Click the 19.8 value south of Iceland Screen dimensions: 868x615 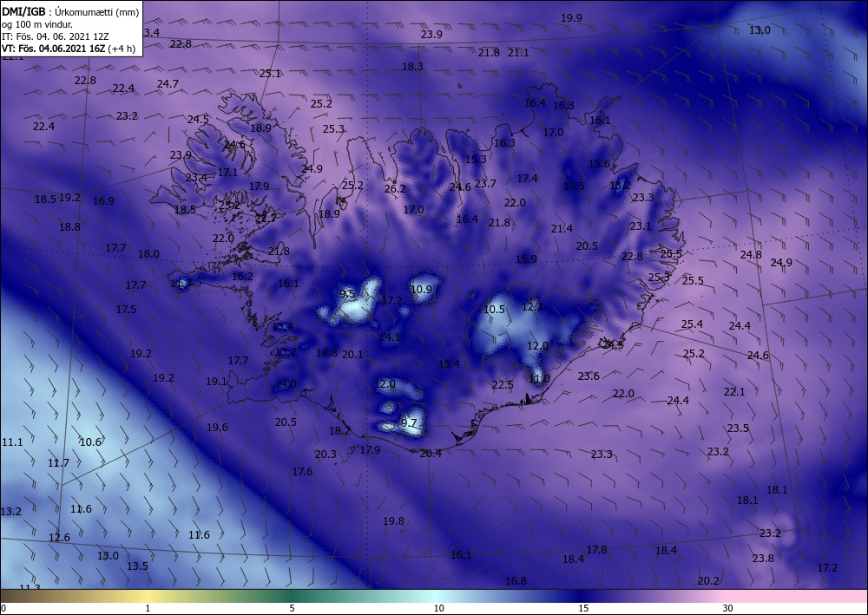click(393, 521)
